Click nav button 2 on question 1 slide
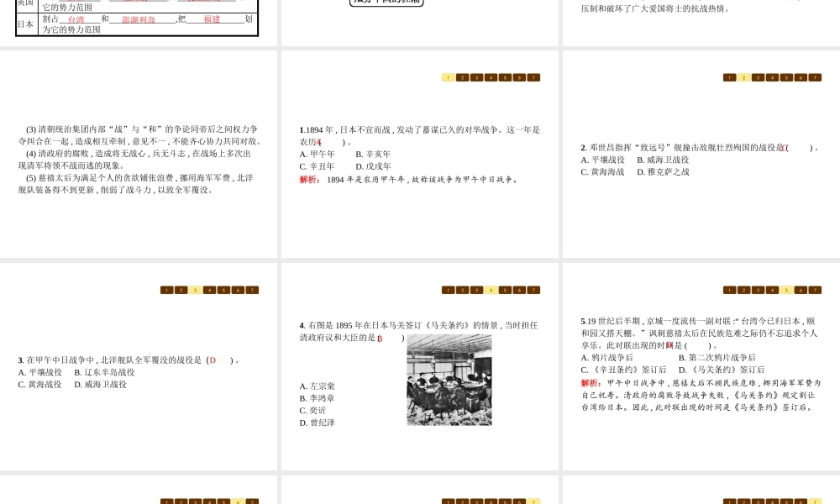Image resolution: width=840 pixels, height=504 pixels. (x=462, y=77)
